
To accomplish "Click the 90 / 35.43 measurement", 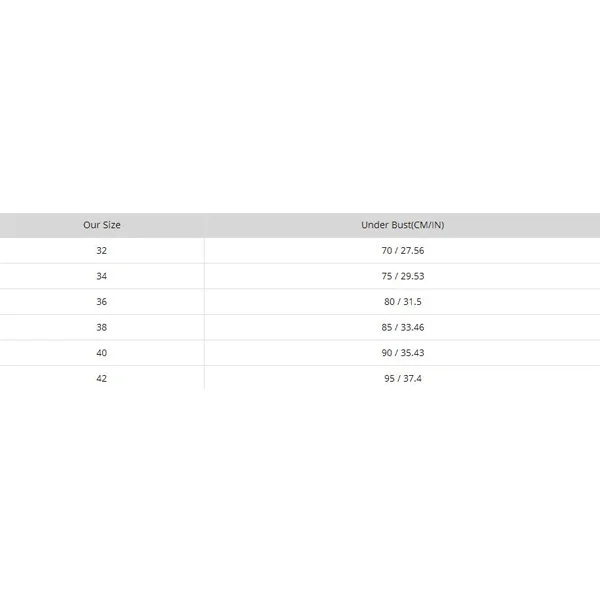I will pyautogui.click(x=403, y=353).
